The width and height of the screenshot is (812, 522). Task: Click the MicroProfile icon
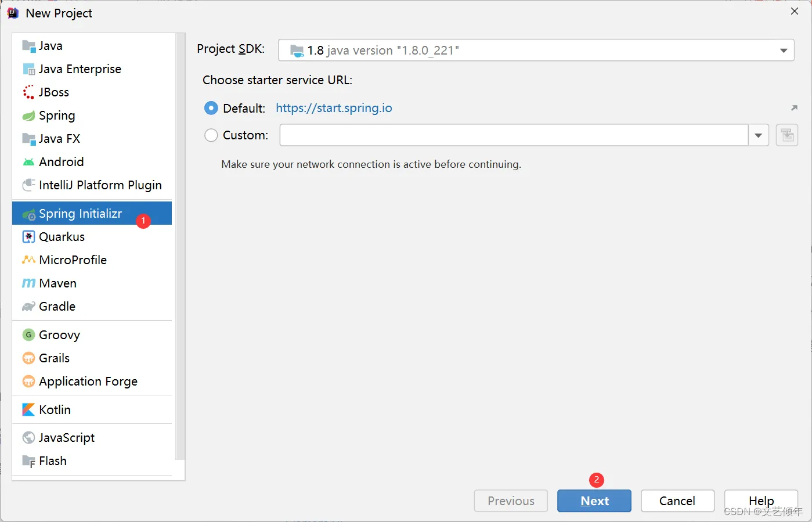pyautogui.click(x=28, y=260)
